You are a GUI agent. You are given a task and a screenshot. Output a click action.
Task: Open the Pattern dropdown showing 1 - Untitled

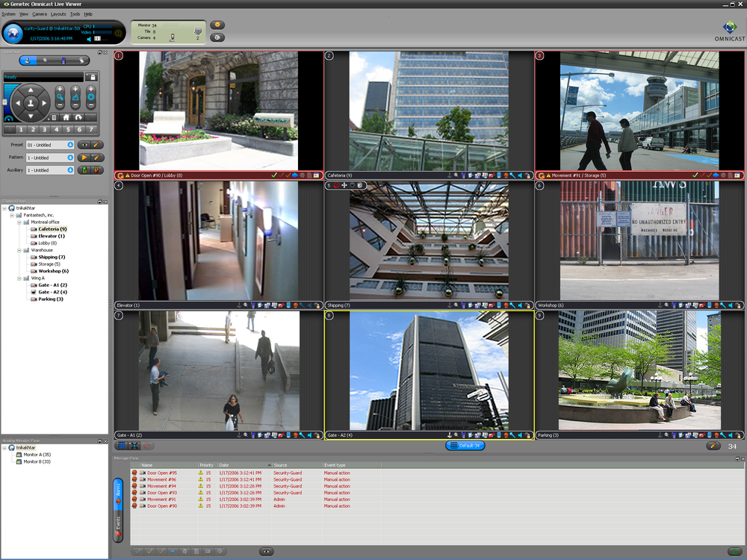pos(70,158)
